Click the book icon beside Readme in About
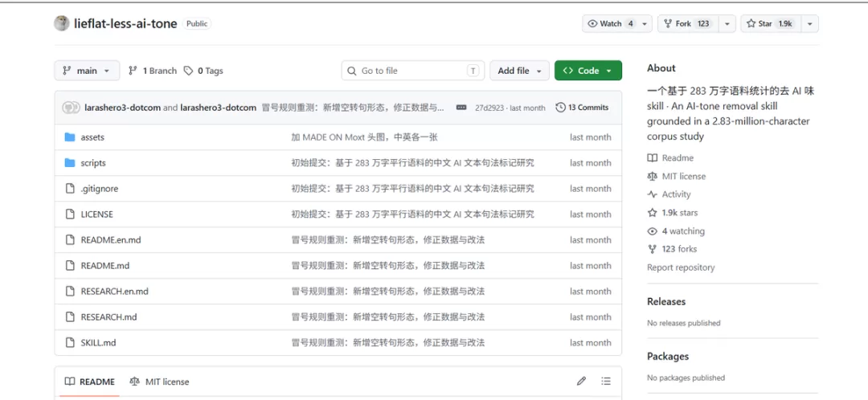Viewport: 868px width, 400px height. (652, 158)
